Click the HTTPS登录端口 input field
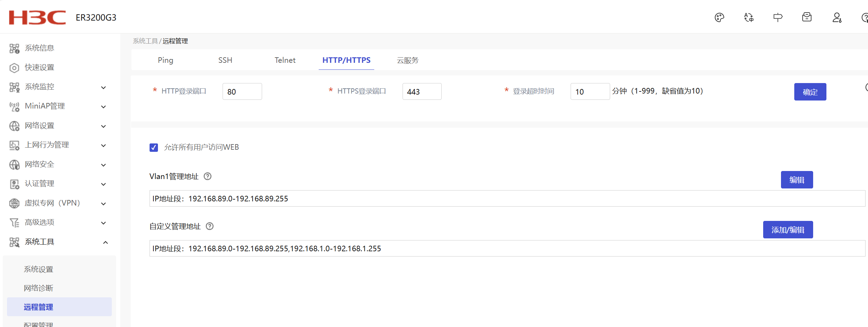868x327 pixels. (421, 92)
